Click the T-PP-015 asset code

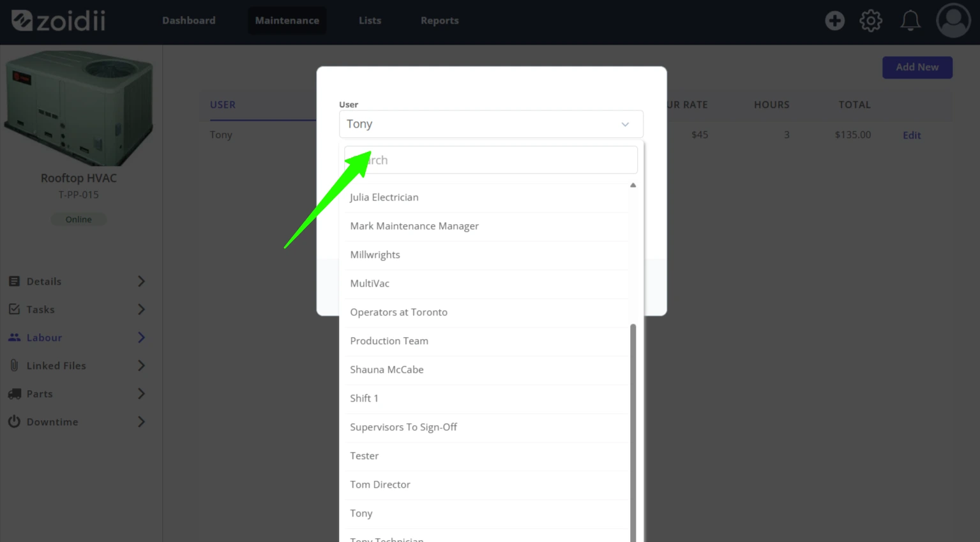pos(79,195)
